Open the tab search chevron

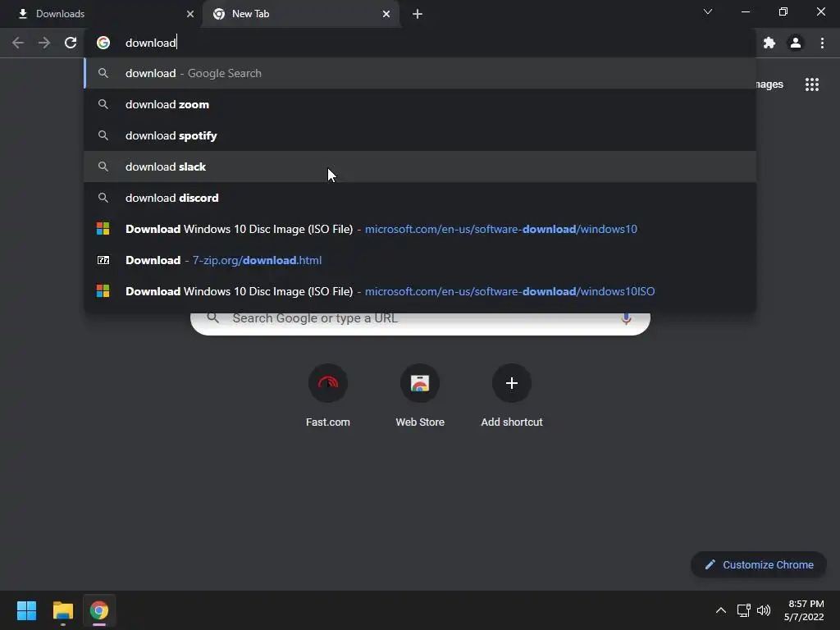[x=708, y=11]
